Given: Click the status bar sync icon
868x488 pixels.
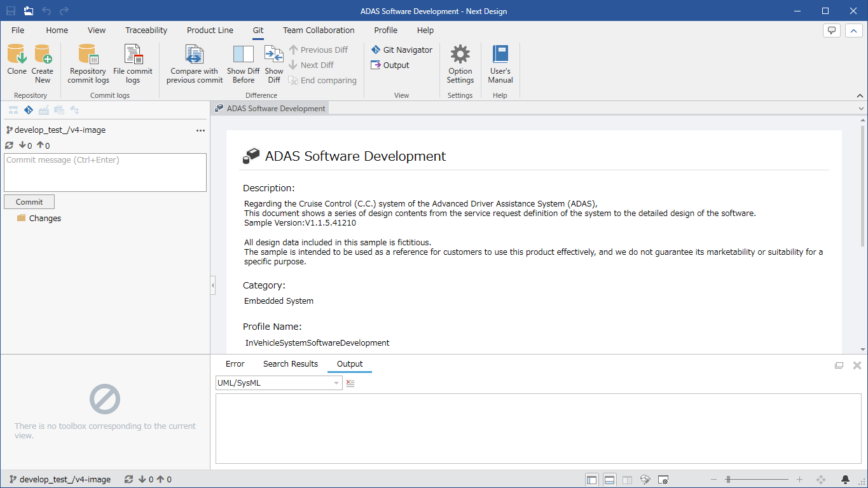Looking at the screenshot, I should pos(129,479).
